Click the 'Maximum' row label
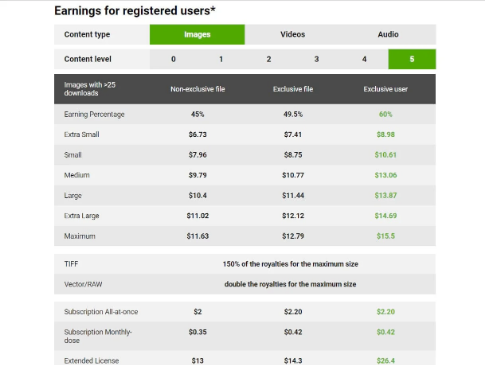 (80, 236)
